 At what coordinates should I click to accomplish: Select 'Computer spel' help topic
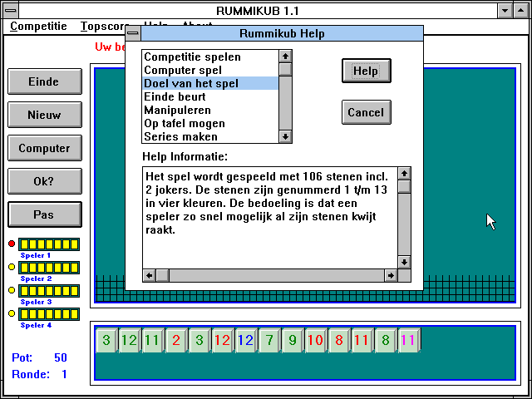pyautogui.click(x=210, y=70)
